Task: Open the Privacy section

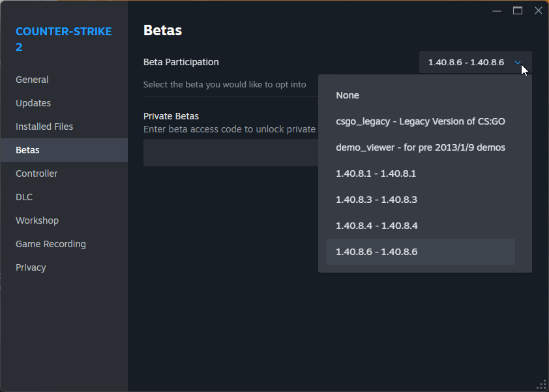Action: pyautogui.click(x=31, y=267)
